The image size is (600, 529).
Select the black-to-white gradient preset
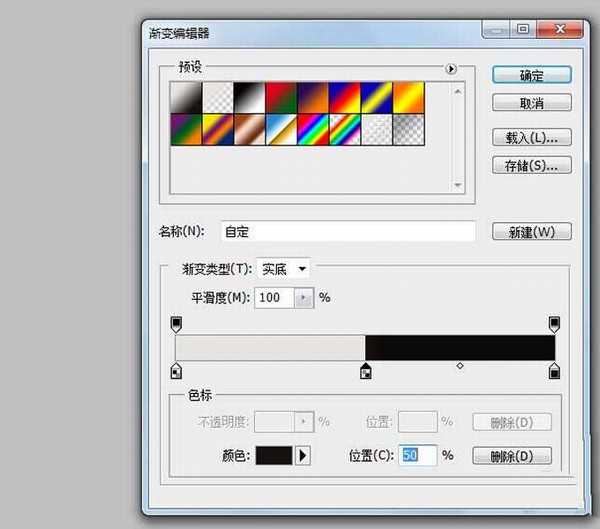click(x=249, y=97)
